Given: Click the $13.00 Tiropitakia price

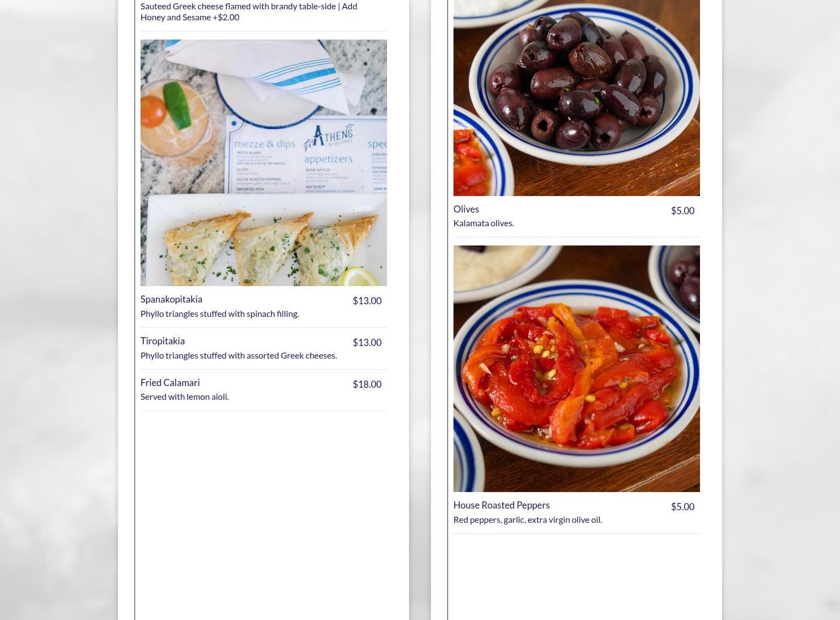Looking at the screenshot, I should coord(367,343).
